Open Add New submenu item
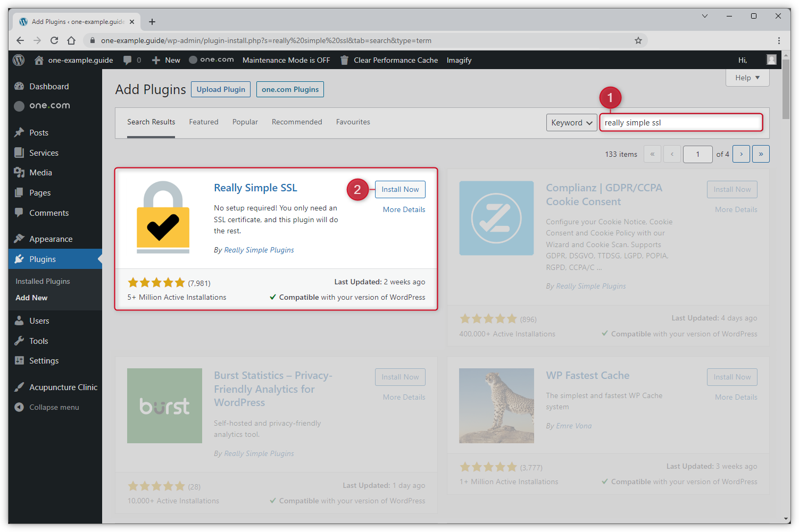Image resolution: width=799 pixels, height=532 pixels. (31, 298)
